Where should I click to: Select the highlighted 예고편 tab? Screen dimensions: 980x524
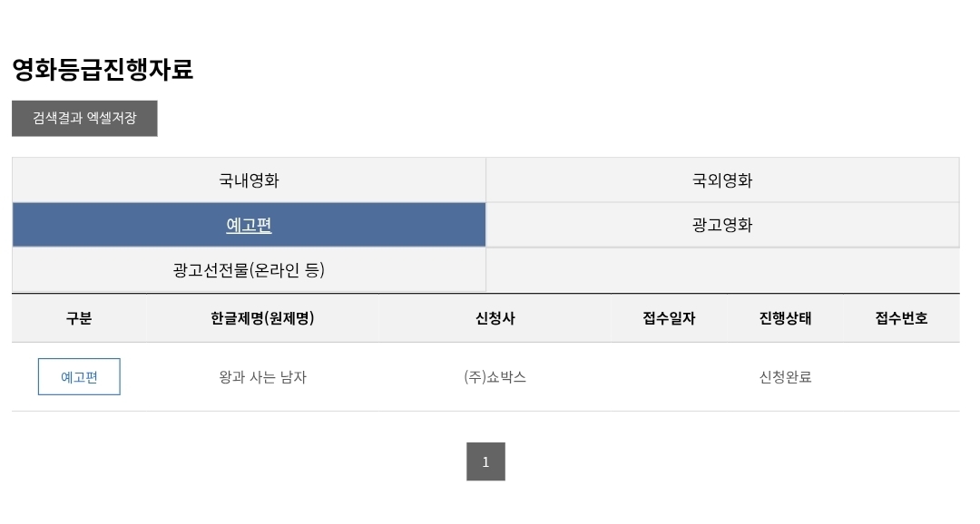[x=249, y=226]
